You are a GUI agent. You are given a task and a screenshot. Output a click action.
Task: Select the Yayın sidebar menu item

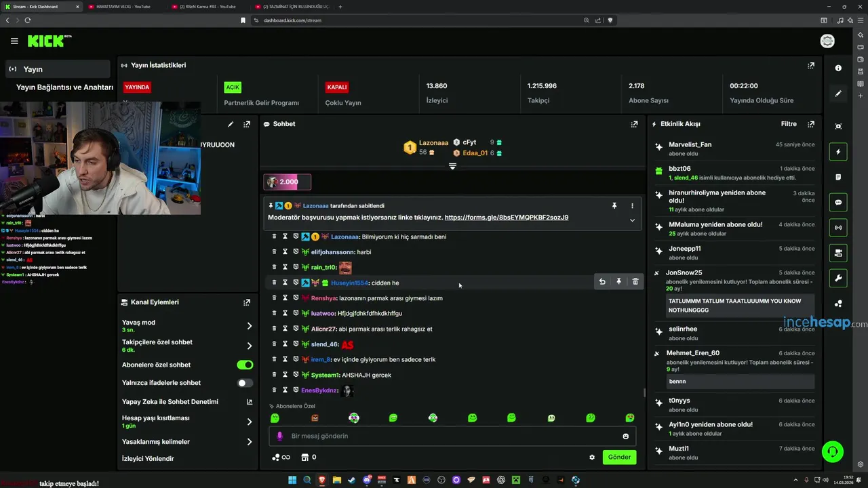[58, 69]
